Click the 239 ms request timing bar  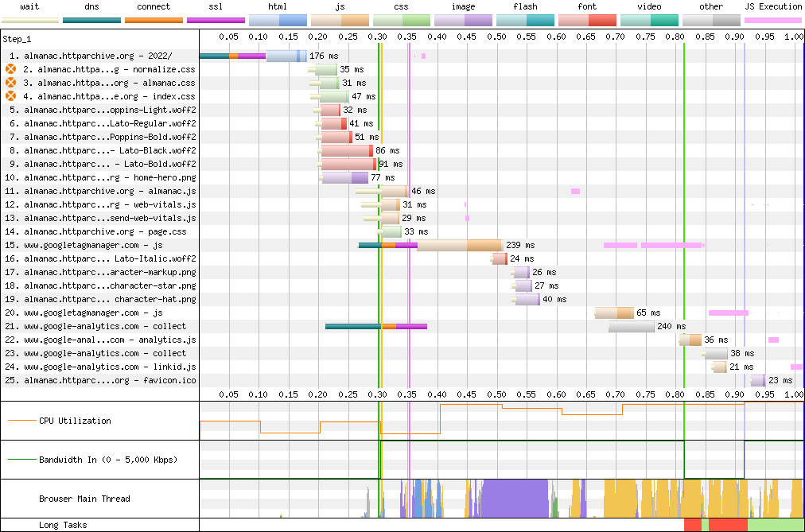(x=459, y=245)
